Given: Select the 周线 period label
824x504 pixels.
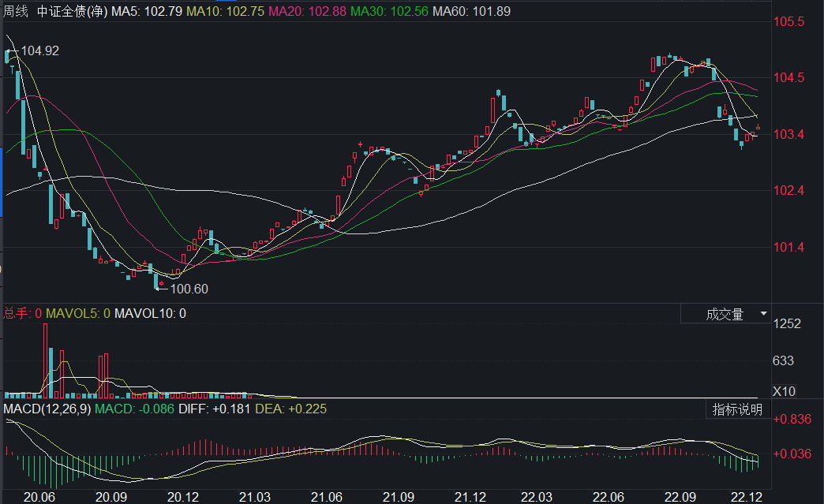Looking at the screenshot, I should point(16,12).
